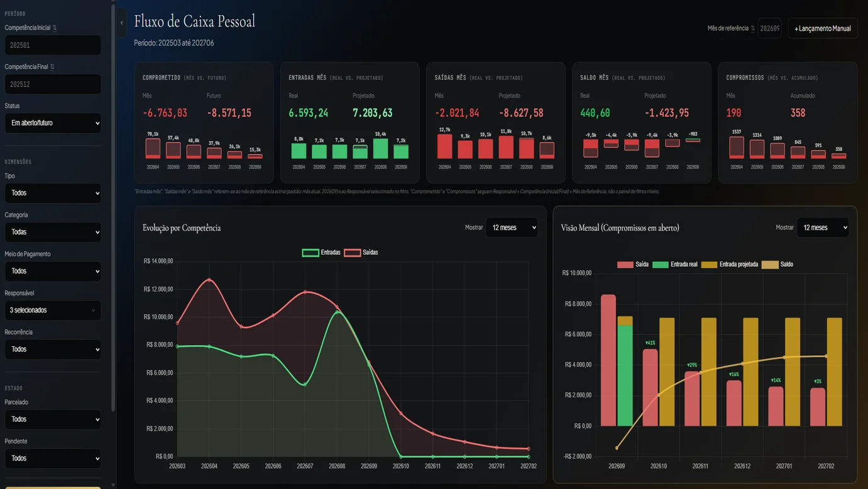Image resolution: width=868 pixels, height=489 pixels.
Task: Click the Saídas peak point at 202604
Action: pyautogui.click(x=209, y=280)
